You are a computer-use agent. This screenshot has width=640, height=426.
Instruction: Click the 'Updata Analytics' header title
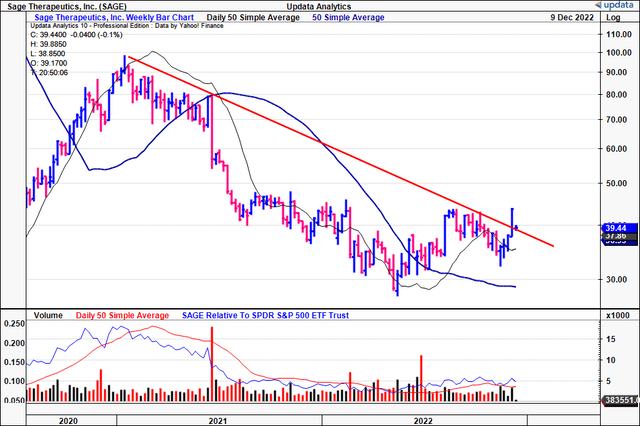pos(319,7)
